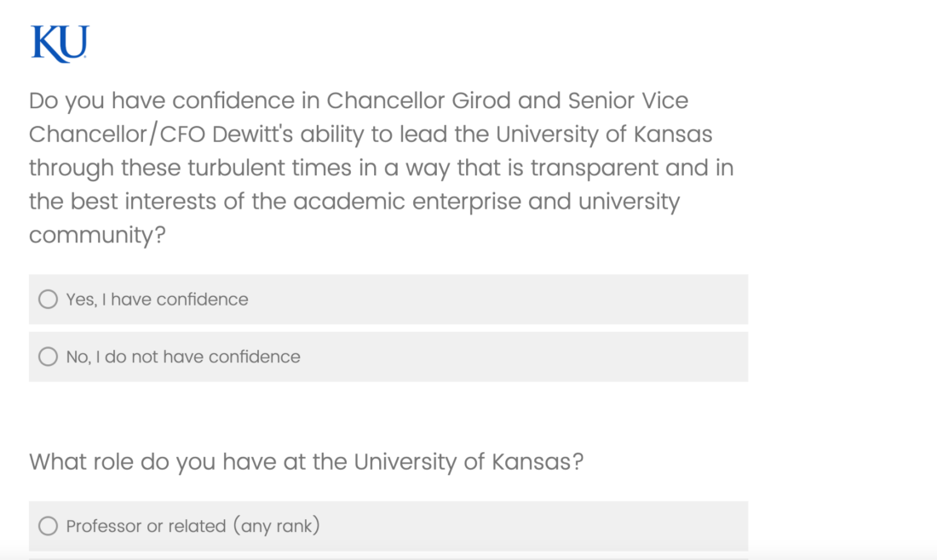Click the "No, I do not have confidence" label

point(183,357)
